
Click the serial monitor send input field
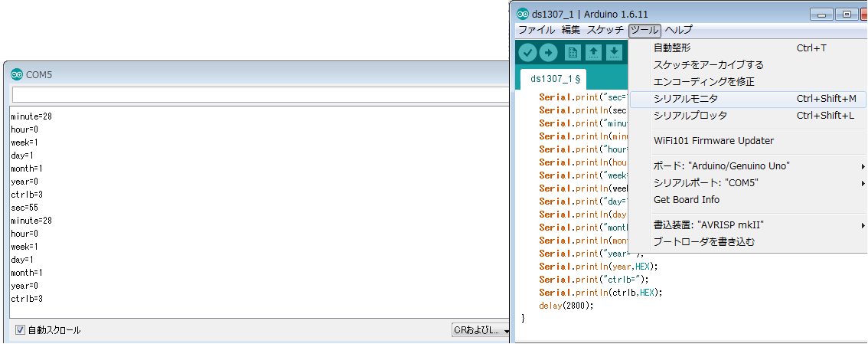pyautogui.click(x=260, y=94)
